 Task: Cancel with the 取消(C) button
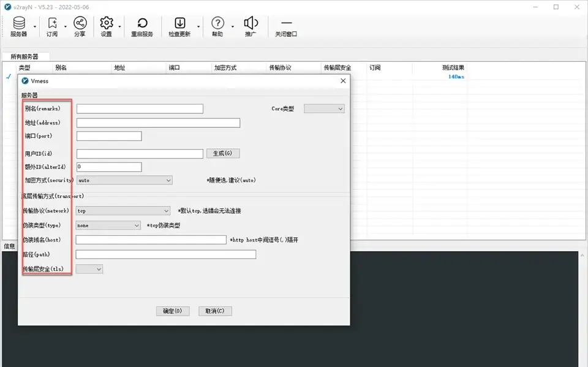[x=215, y=311]
